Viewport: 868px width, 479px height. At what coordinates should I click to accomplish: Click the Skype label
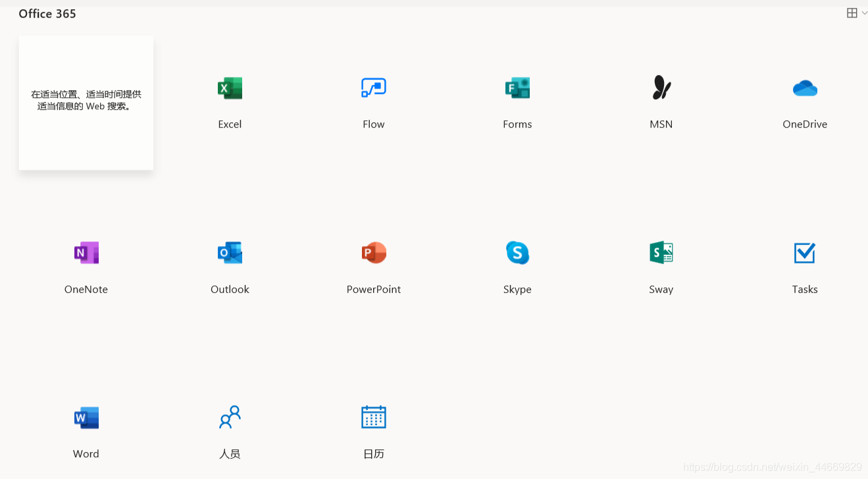click(x=517, y=290)
